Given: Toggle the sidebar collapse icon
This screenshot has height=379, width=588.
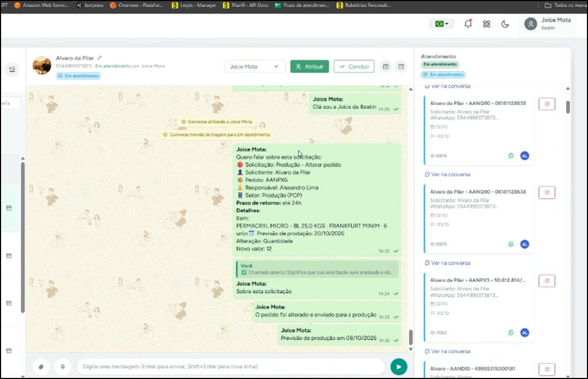Looking at the screenshot, I should coord(12,69).
